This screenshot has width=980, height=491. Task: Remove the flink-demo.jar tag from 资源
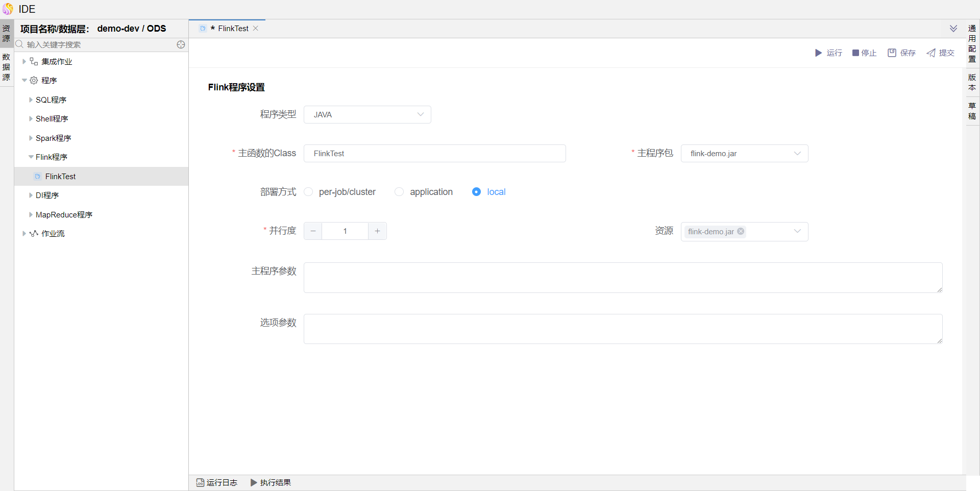click(741, 232)
